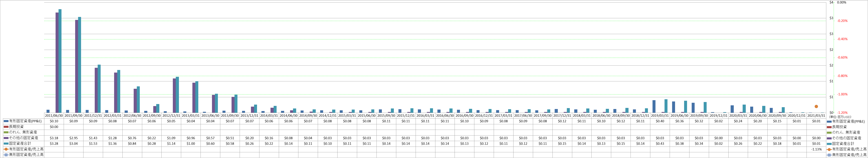This screenshot has height=158, width=868.
Task: Click the $0.51 cell for 2013/09/30
Action: pyautogui.click(x=230, y=138)
